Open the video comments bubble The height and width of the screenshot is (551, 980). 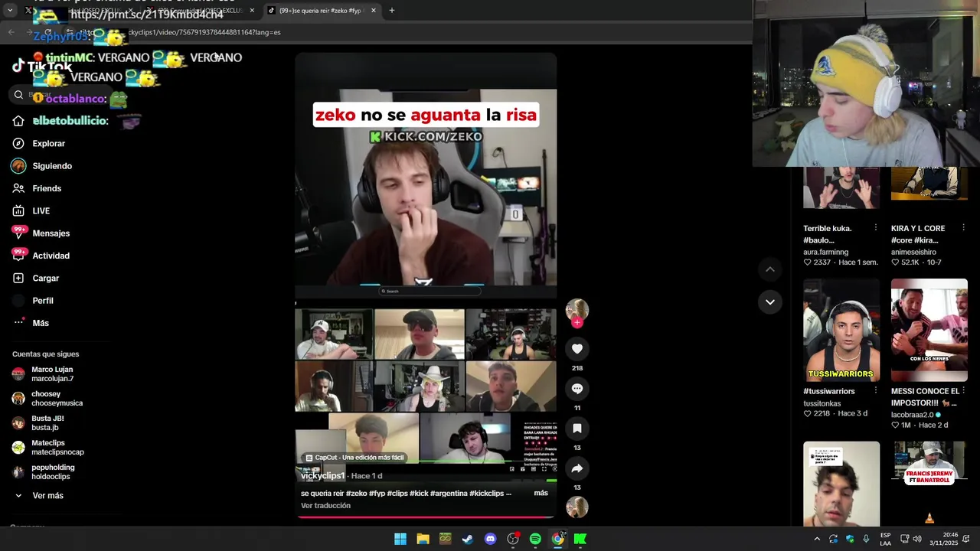tap(577, 389)
